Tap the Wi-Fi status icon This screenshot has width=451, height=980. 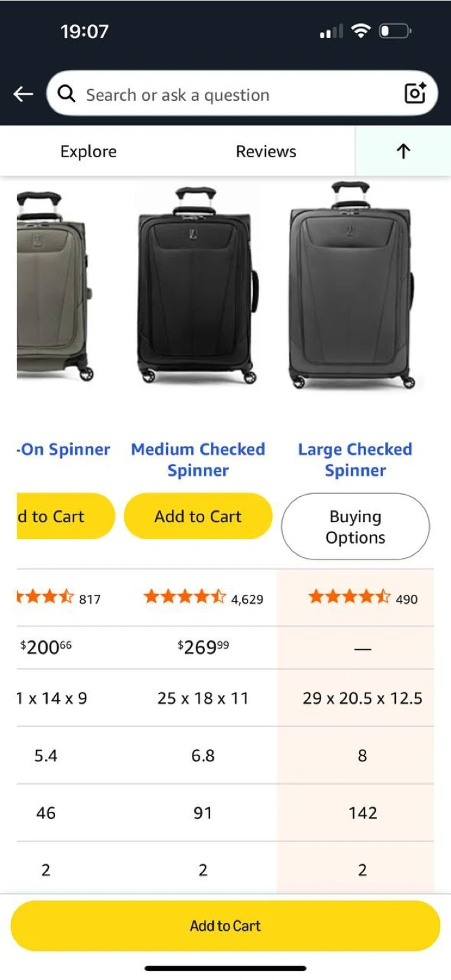361,31
